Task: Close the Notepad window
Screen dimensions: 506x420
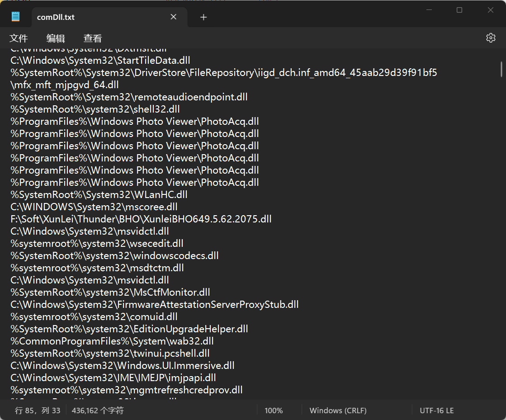Action: click(x=491, y=10)
